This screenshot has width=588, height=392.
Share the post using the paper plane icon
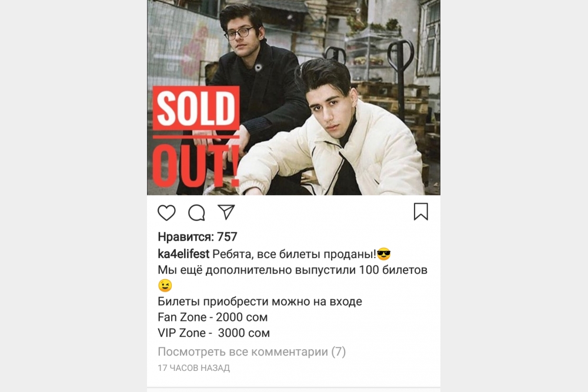pyautogui.click(x=226, y=212)
